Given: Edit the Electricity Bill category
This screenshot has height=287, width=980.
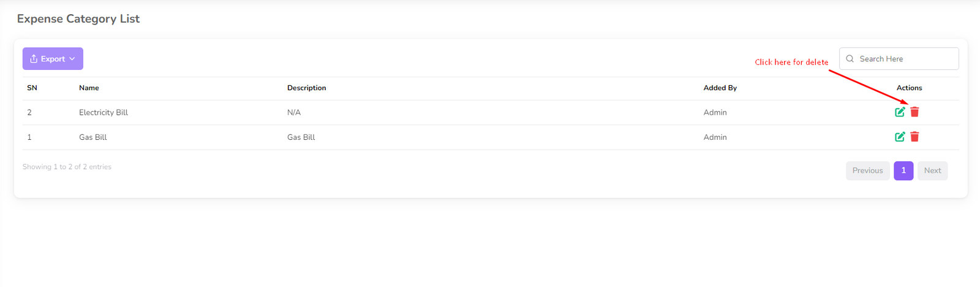Looking at the screenshot, I should [900, 112].
